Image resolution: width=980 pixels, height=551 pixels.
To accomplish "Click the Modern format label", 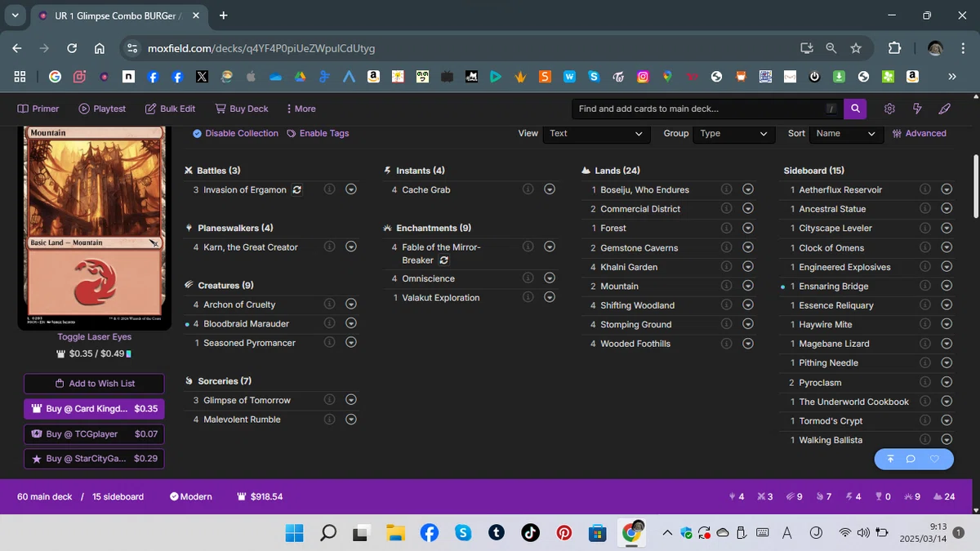I will click(x=191, y=496).
